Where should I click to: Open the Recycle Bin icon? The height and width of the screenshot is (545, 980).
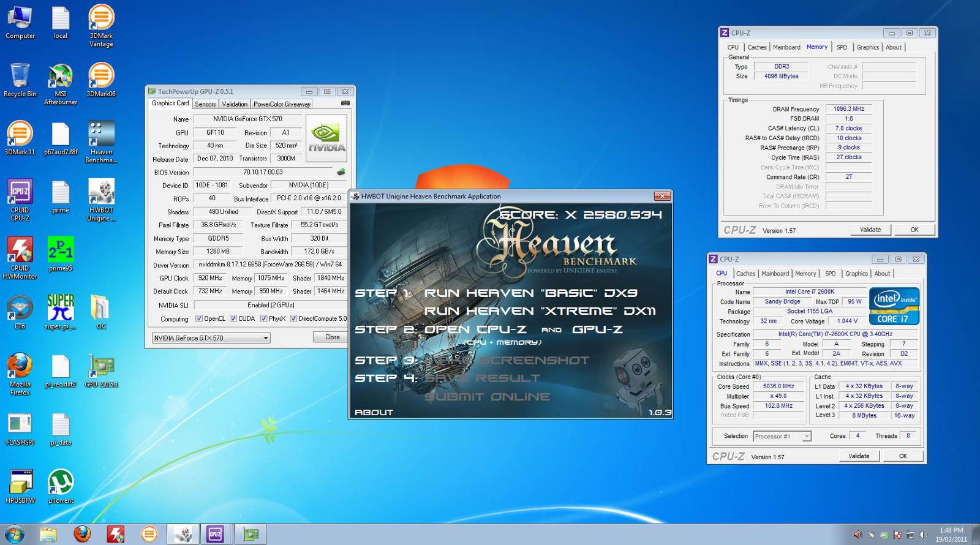tap(20, 80)
